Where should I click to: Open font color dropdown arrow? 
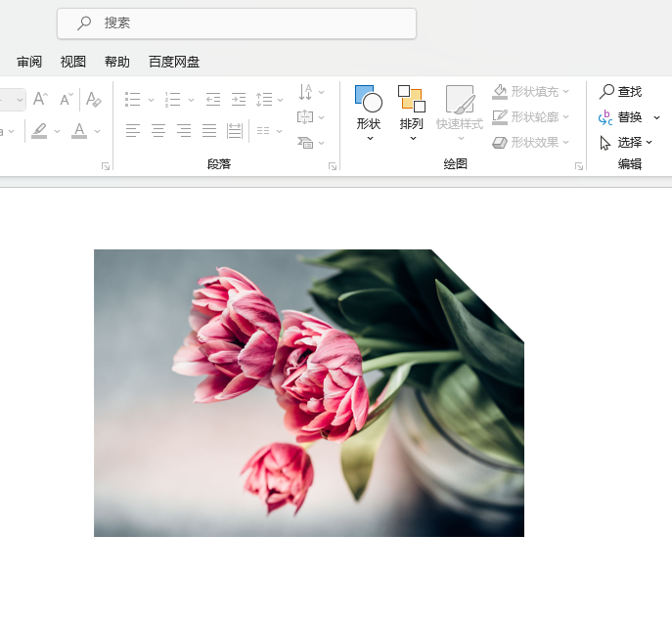97,131
